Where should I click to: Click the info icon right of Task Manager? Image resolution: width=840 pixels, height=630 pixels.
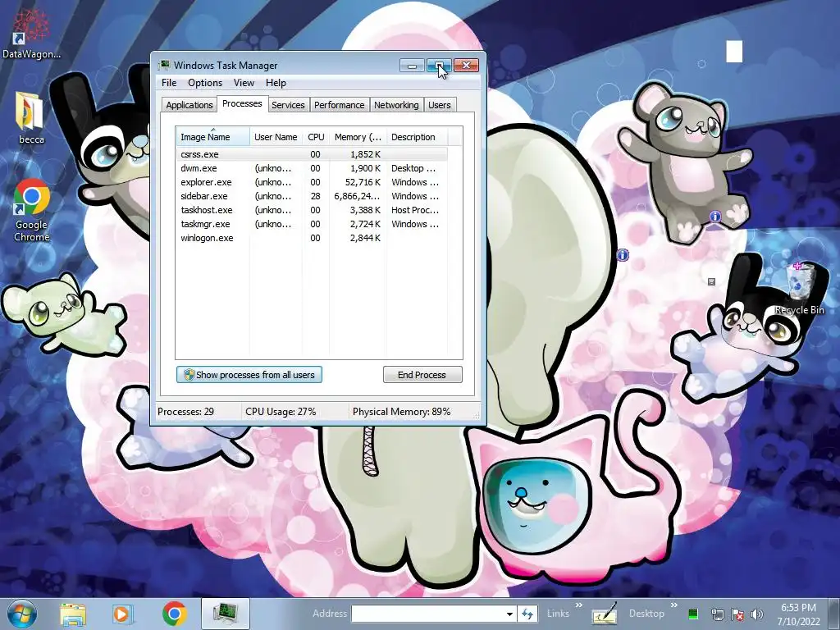tap(622, 255)
